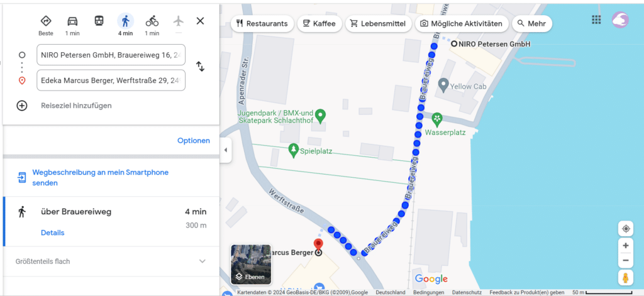Image resolution: width=644 pixels, height=296 pixels.
Task: Collapse the side panel with the arrow tab
Action: [225, 150]
